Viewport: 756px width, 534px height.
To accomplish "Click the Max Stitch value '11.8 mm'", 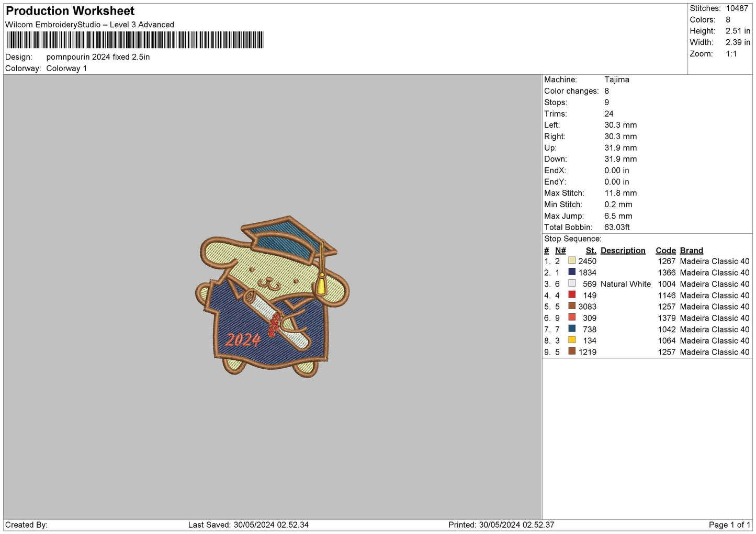I will (x=620, y=193).
